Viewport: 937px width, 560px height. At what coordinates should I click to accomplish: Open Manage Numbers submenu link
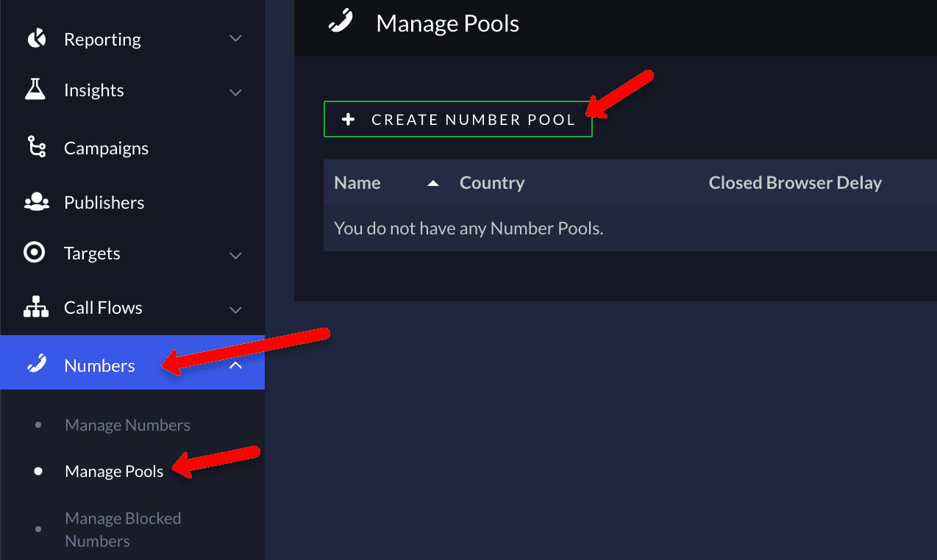pos(127,425)
